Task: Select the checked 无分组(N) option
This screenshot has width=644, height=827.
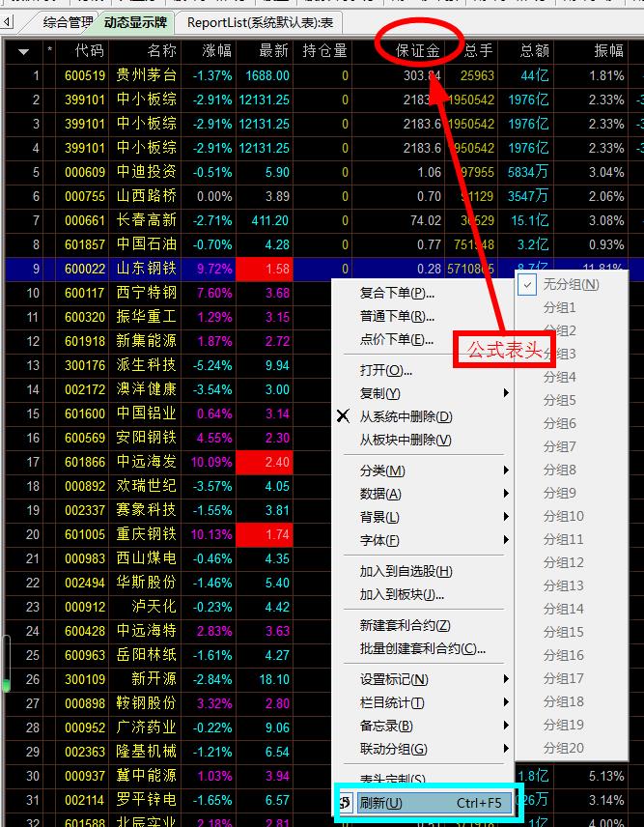Action: click(571, 284)
